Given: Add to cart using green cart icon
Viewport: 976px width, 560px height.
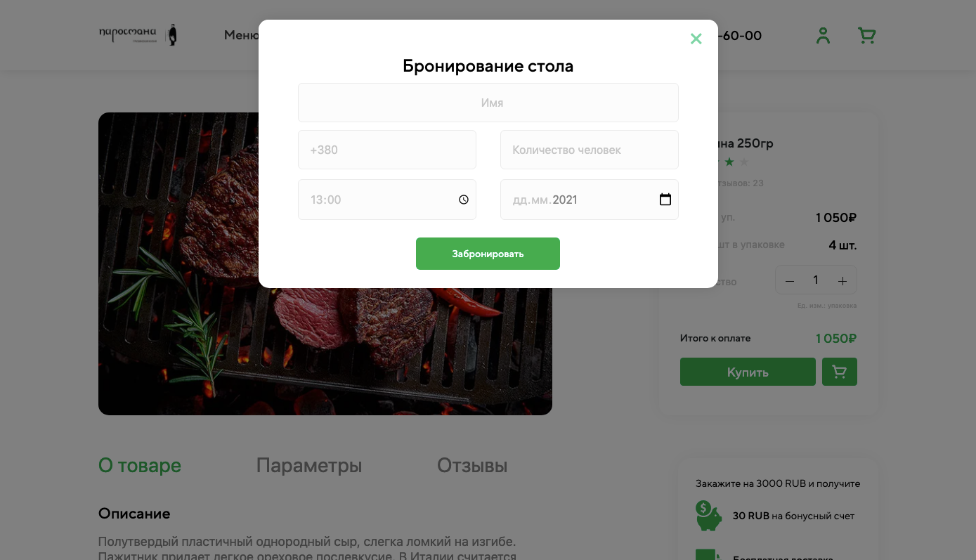Looking at the screenshot, I should coord(840,372).
